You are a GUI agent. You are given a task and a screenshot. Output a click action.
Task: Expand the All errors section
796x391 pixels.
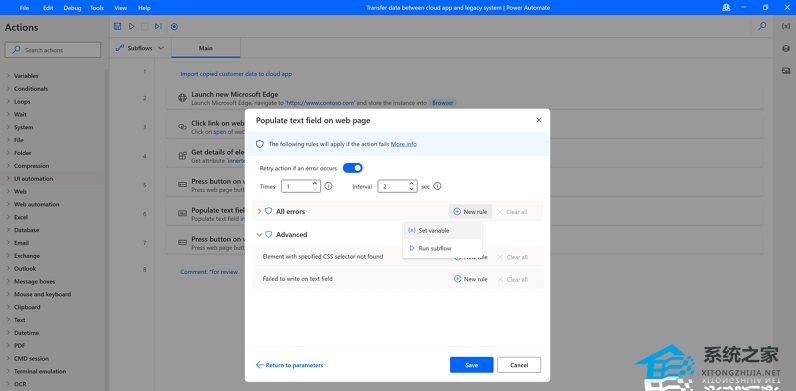259,211
